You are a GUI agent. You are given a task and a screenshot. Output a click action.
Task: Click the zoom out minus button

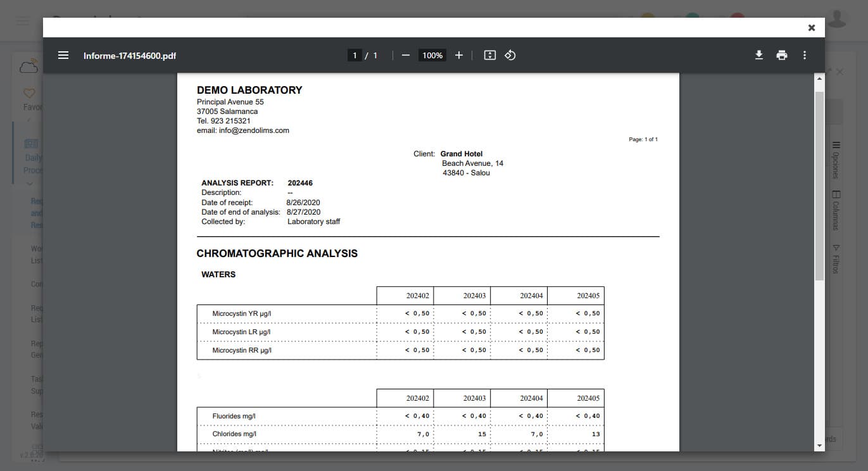pyautogui.click(x=406, y=55)
